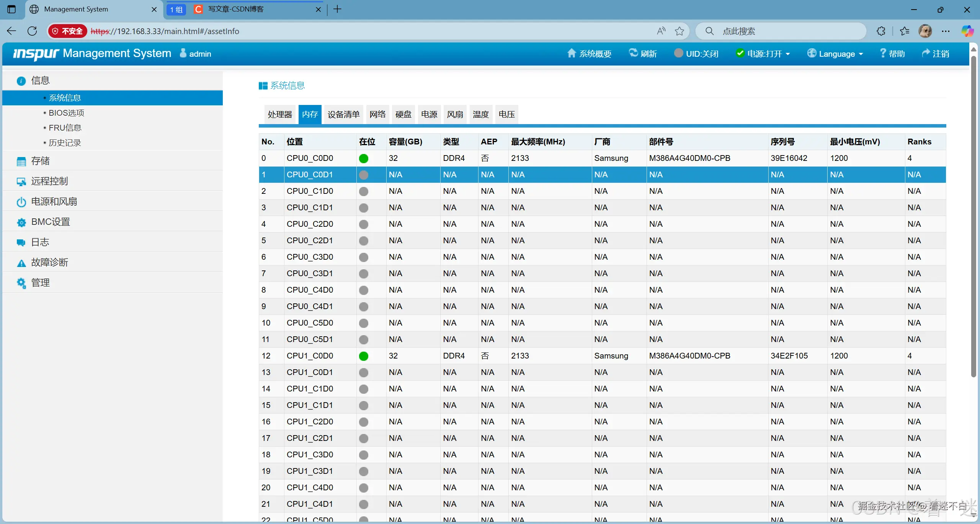
Task: Open the Storage sidebar section icon
Action: 21,161
